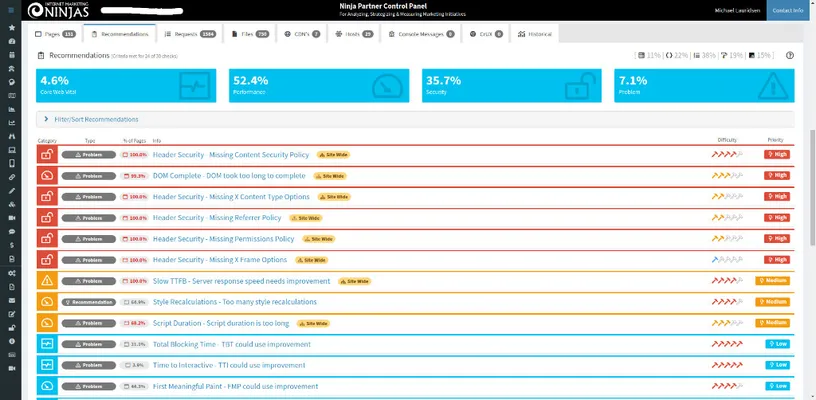The height and width of the screenshot is (400, 816).
Task: Click the dollar sign sidebar icon
Action: click(x=11, y=245)
